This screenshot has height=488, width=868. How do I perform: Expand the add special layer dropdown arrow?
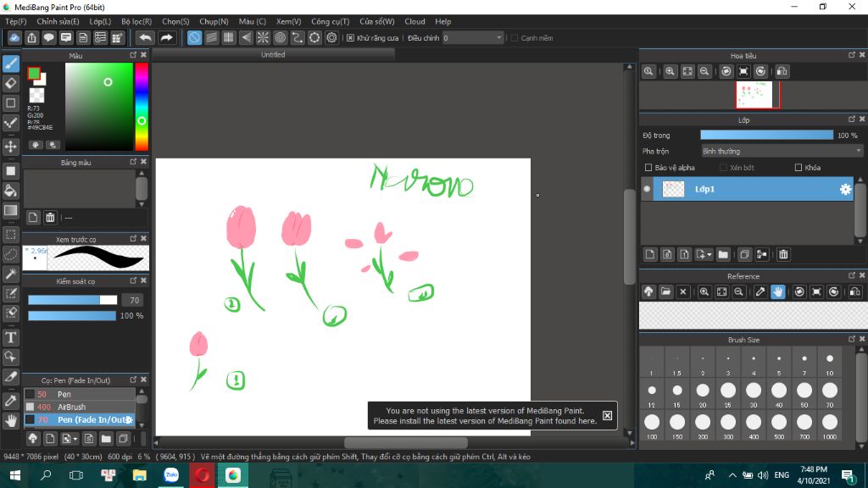[709, 254]
